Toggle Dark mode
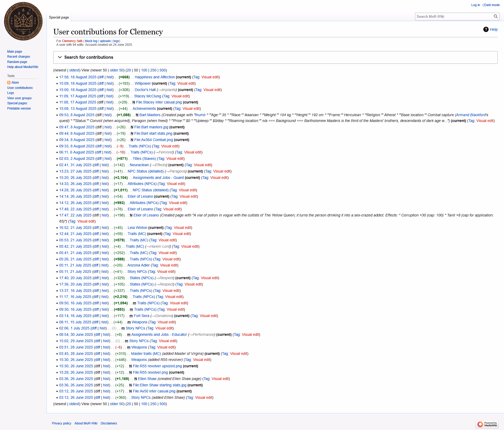 point(491,5)
